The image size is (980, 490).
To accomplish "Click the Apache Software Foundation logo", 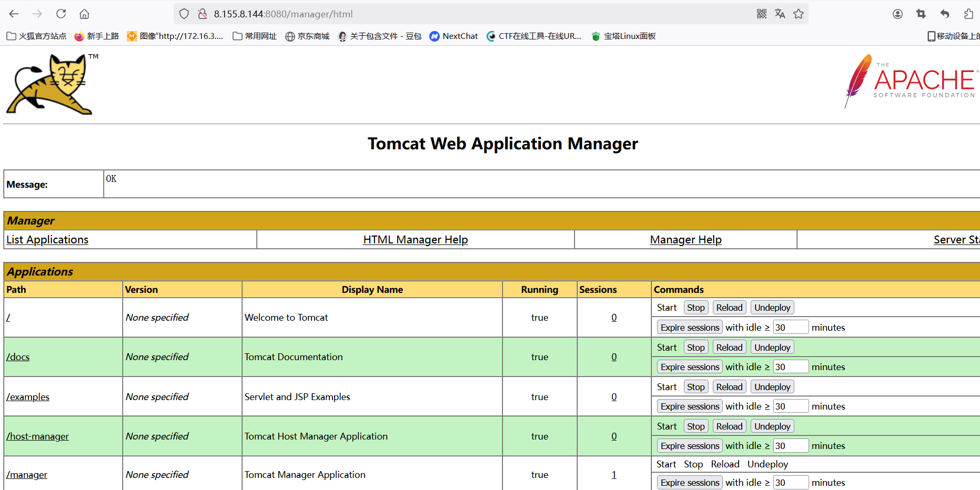I will pyautogui.click(x=912, y=81).
